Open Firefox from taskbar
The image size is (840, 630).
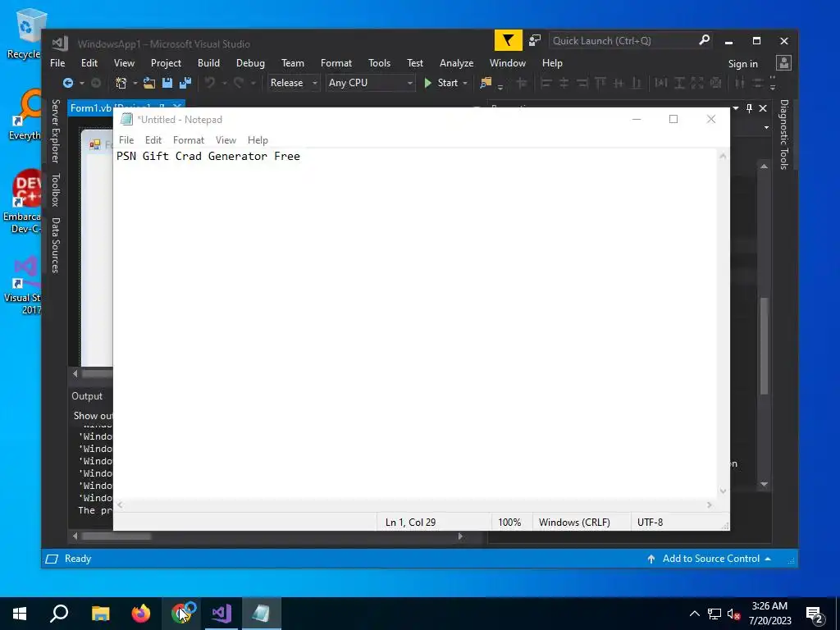pyautogui.click(x=141, y=614)
